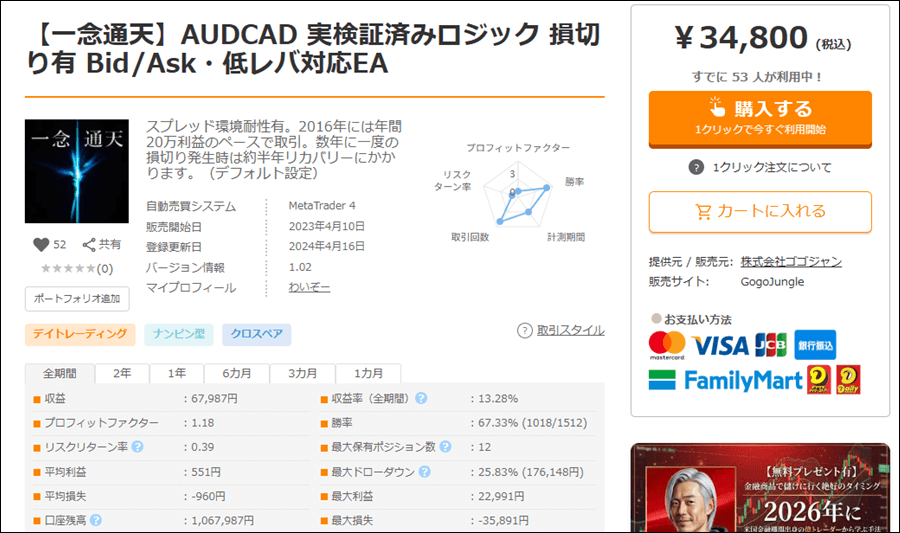Viewport: 900px width, 533px height.
Task: Click help icon next to リスクリターン率
Action: (137, 446)
